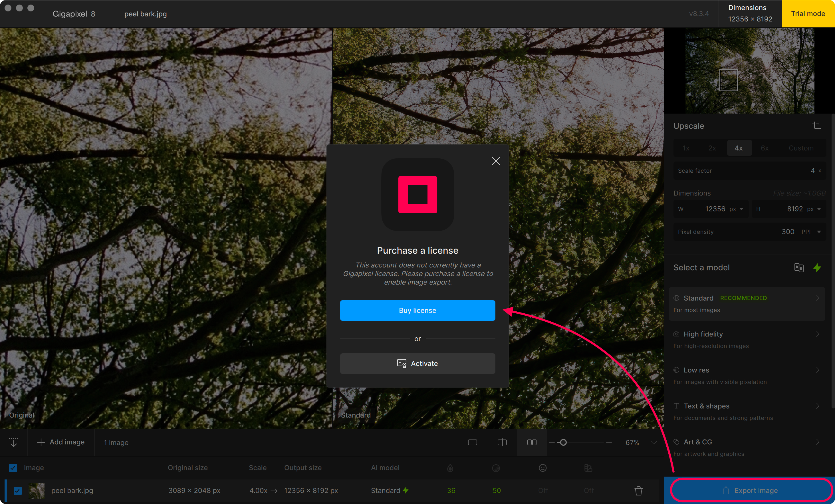Expand the zoom percentage dropdown

point(654,442)
